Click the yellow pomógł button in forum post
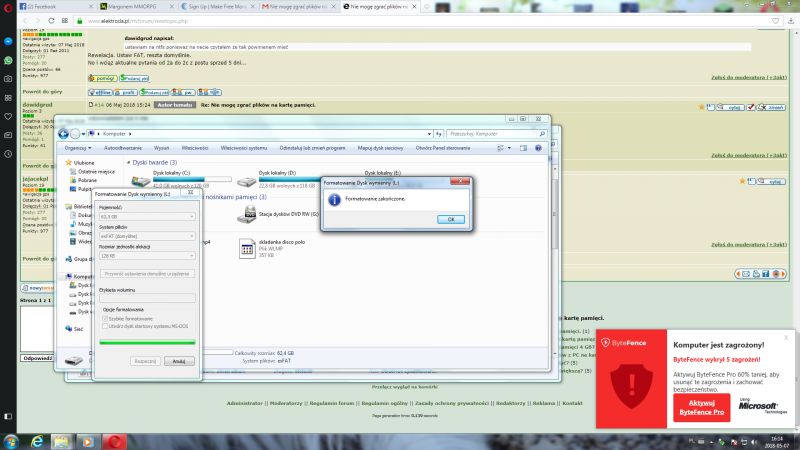Viewport: 800px width, 450px height. (x=103, y=78)
